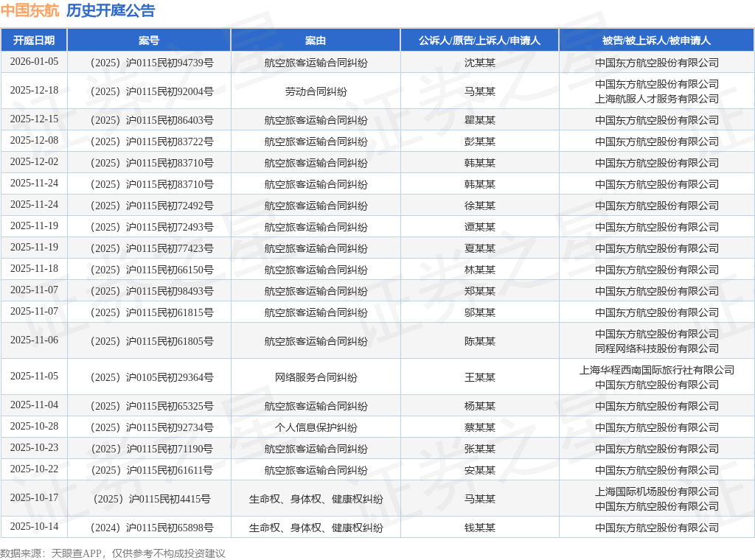This screenshot has width=755, height=560.
Task: Click the 公诉人/原告/上诉人/申请人 column header
Action: tap(479, 41)
